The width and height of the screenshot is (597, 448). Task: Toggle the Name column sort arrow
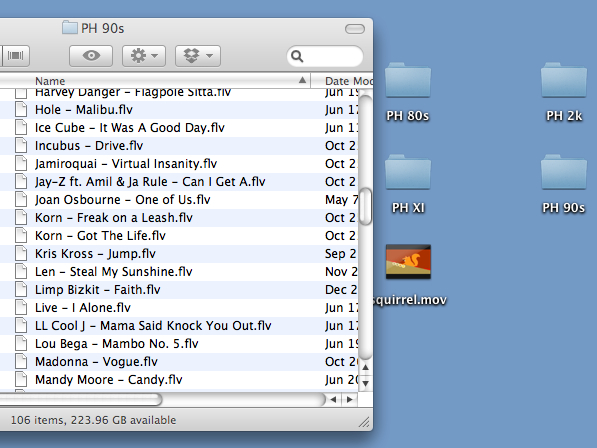(x=302, y=80)
